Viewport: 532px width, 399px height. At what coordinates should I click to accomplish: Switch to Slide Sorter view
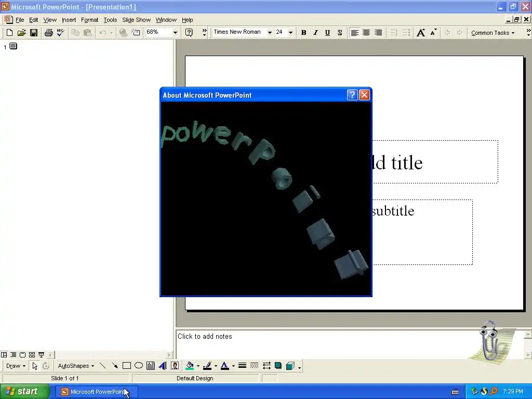(32, 354)
